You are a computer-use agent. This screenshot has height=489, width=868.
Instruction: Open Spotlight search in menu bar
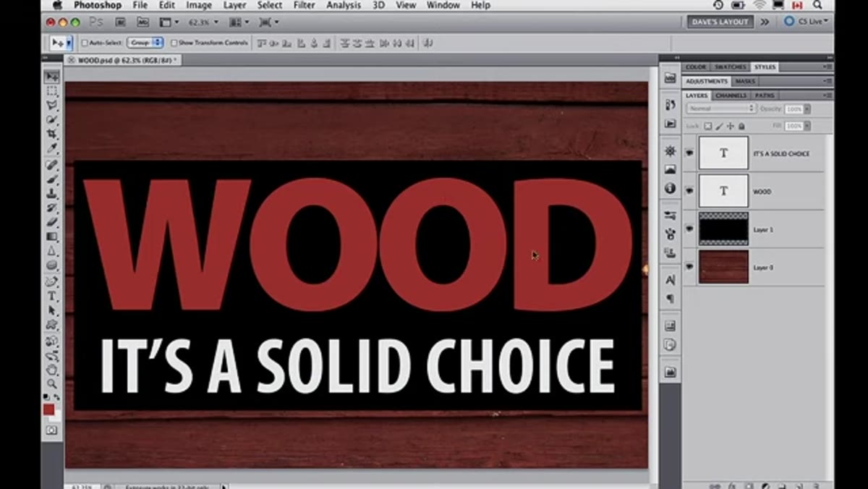pyautogui.click(x=817, y=5)
